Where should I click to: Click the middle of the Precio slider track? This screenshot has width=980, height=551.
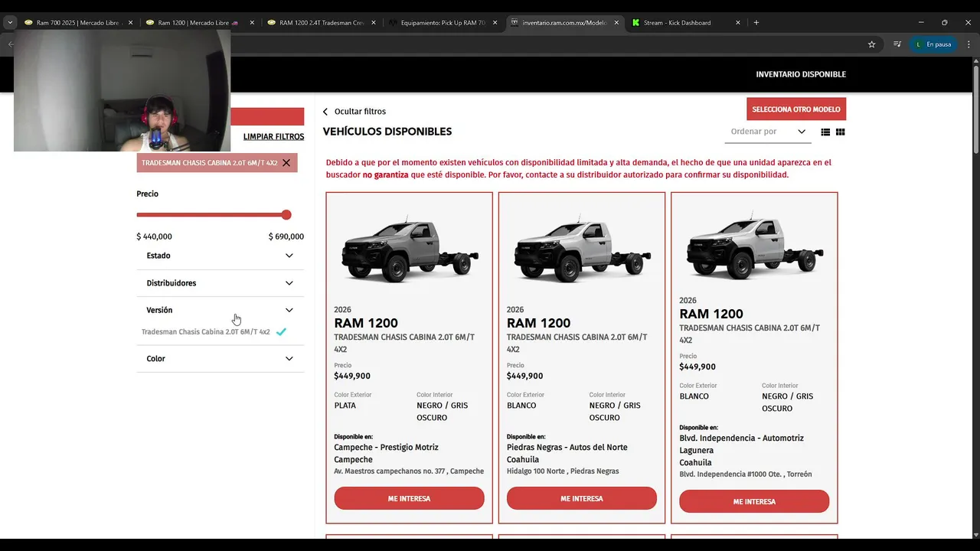(211, 215)
